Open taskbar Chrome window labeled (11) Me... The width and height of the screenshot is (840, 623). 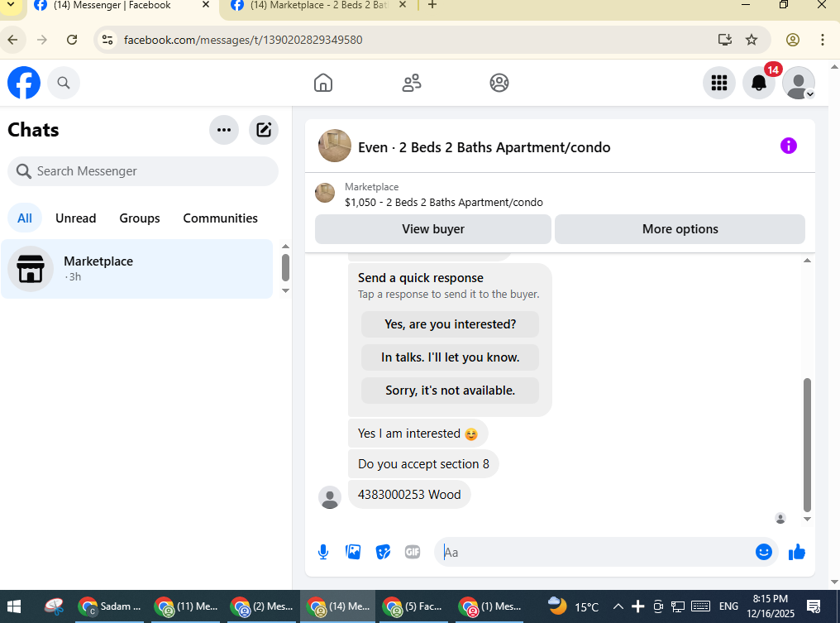pos(185,606)
